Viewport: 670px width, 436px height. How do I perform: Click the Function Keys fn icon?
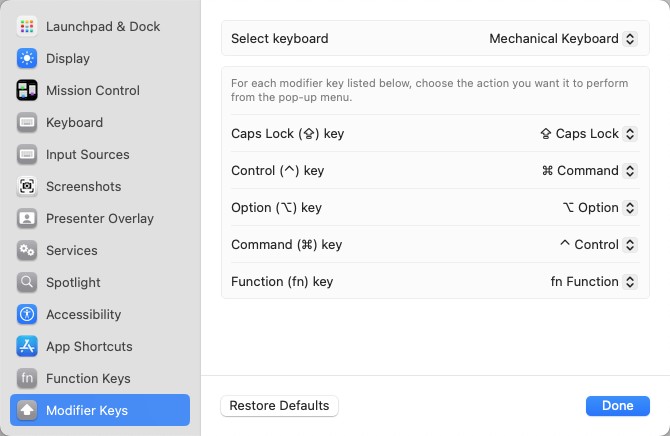click(27, 378)
